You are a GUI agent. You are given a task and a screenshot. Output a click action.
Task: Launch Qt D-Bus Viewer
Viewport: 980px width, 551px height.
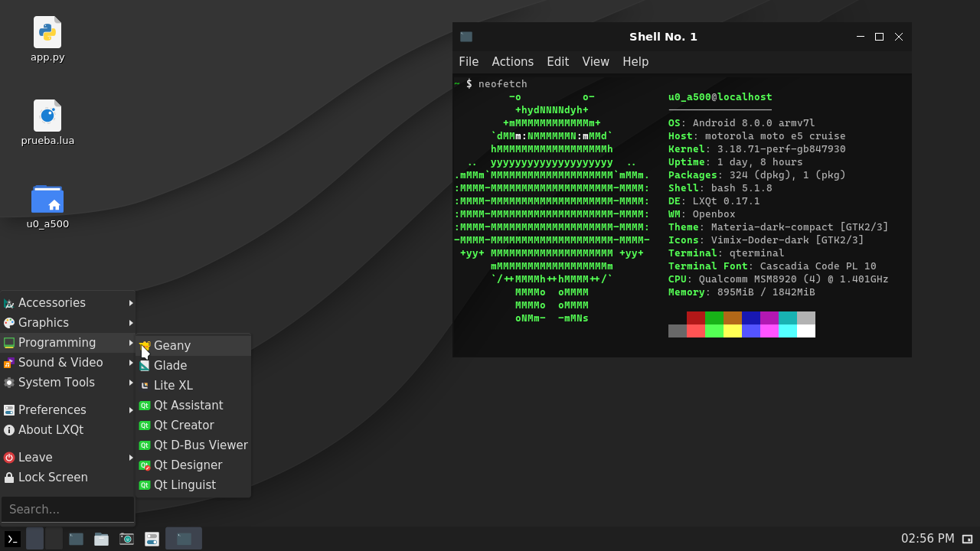(x=200, y=445)
